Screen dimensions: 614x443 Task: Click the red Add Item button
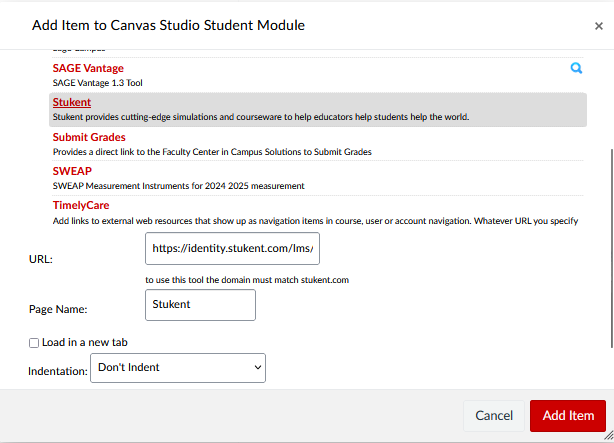pyautogui.click(x=567, y=416)
